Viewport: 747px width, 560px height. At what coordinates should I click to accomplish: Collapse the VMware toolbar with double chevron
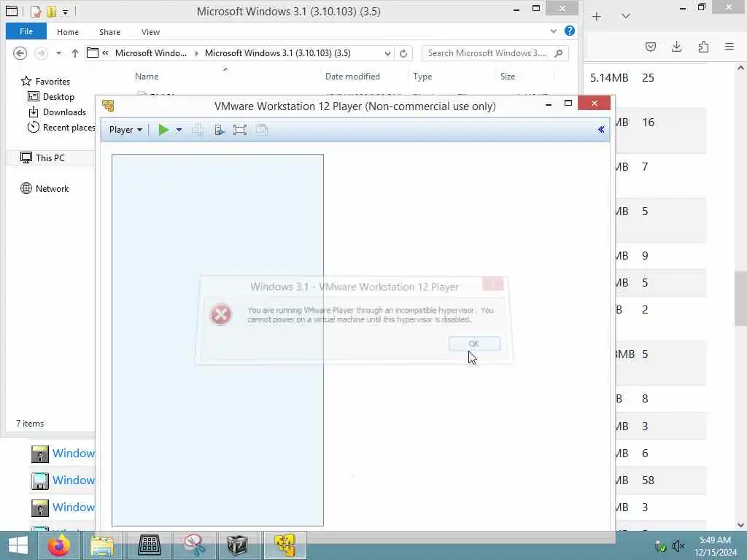pos(601,130)
